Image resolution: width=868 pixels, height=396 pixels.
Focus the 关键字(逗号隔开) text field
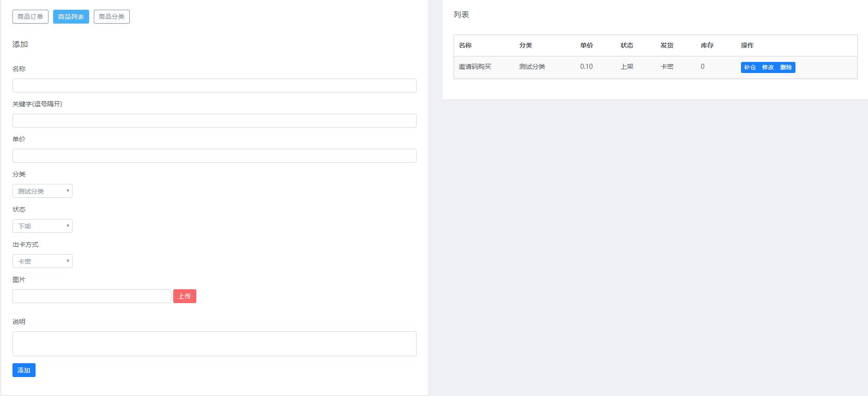(214, 121)
